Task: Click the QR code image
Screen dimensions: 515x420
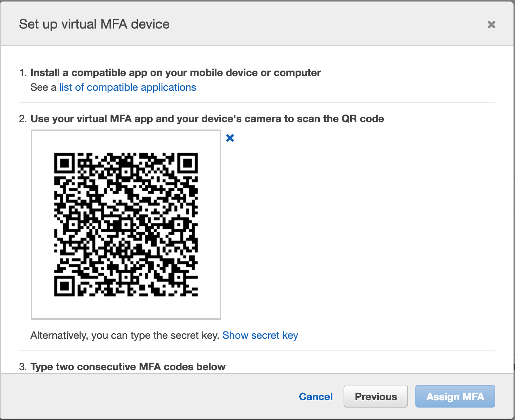Action: click(x=126, y=225)
